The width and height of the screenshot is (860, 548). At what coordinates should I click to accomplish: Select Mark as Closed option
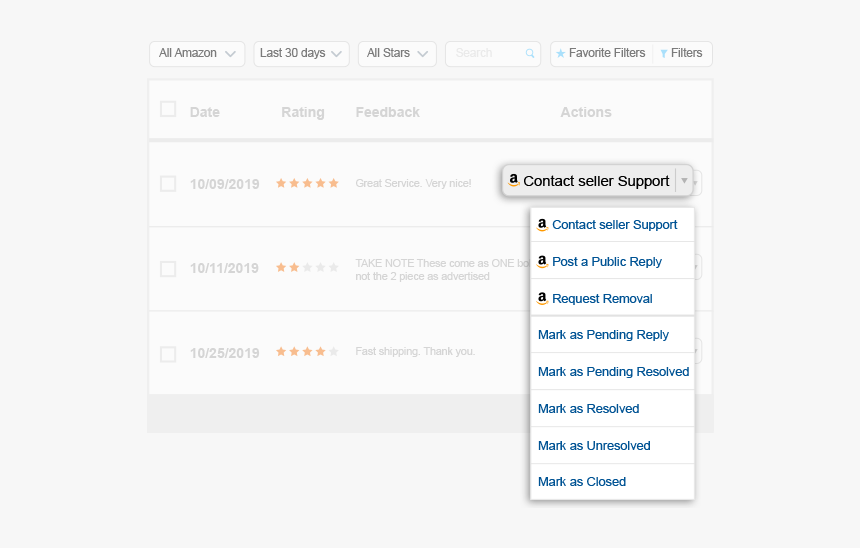(582, 482)
